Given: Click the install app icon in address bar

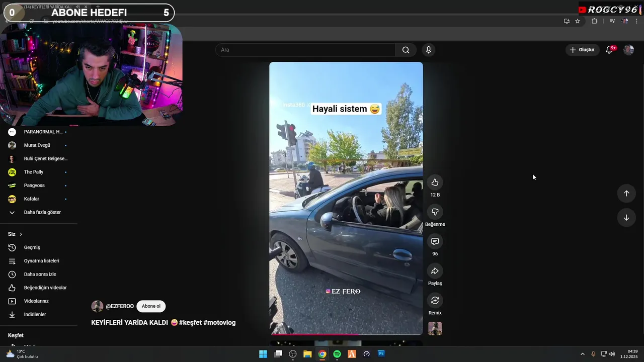Looking at the screenshot, I should [567, 21].
